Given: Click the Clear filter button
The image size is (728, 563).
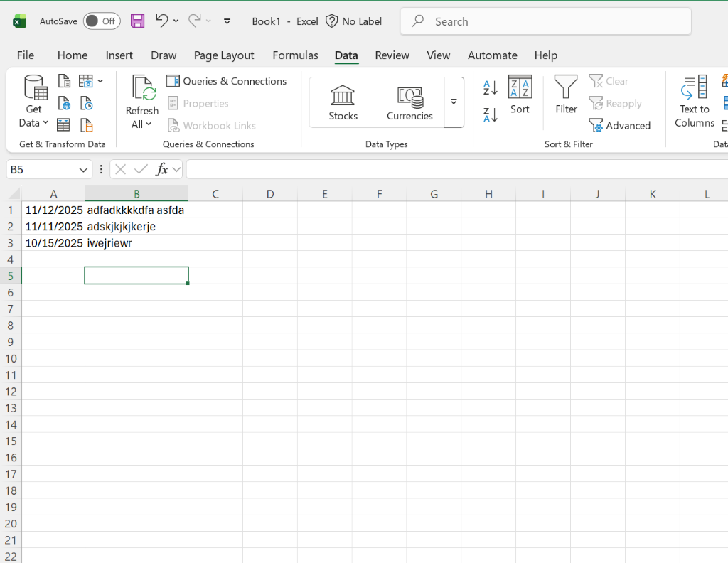Looking at the screenshot, I should click(x=609, y=81).
